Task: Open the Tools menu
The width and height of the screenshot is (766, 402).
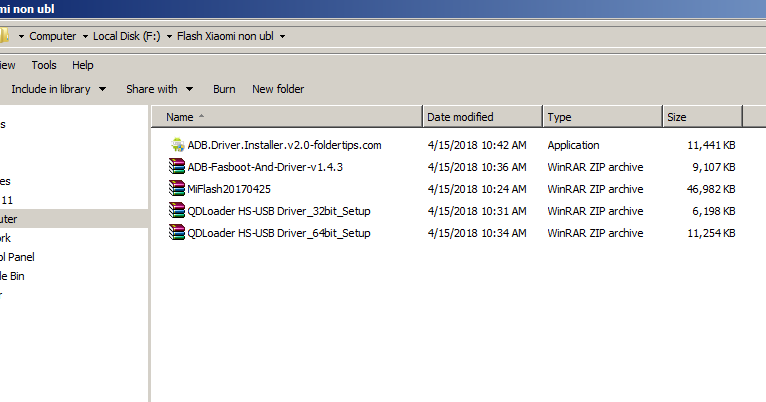Action: pos(44,65)
